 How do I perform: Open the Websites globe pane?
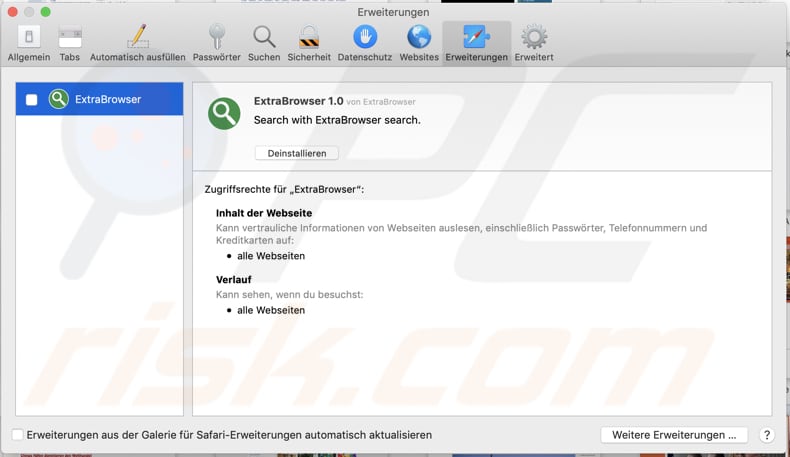tap(419, 43)
